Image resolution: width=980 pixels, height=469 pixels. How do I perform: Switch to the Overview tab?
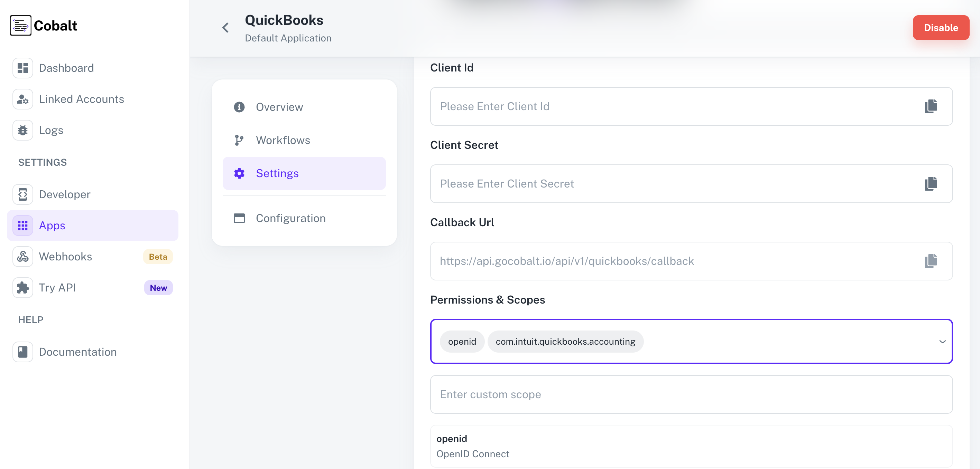pos(279,107)
